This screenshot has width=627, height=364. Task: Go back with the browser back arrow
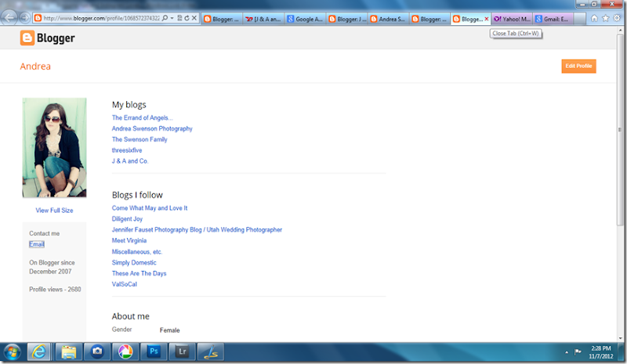click(9, 17)
